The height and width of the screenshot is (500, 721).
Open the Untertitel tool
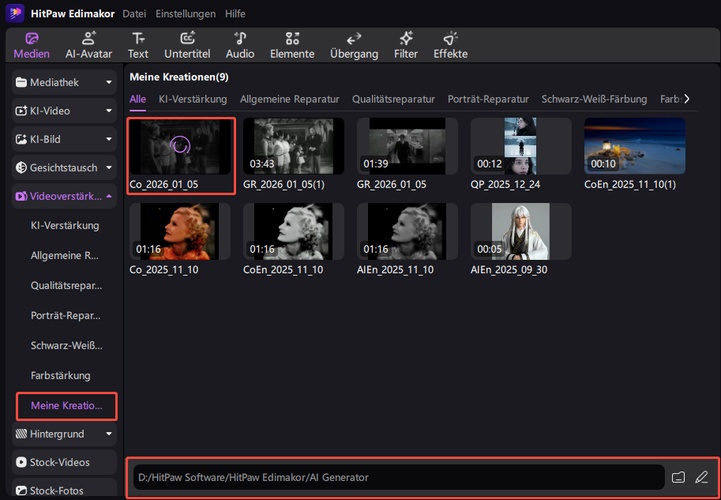pyautogui.click(x=187, y=46)
